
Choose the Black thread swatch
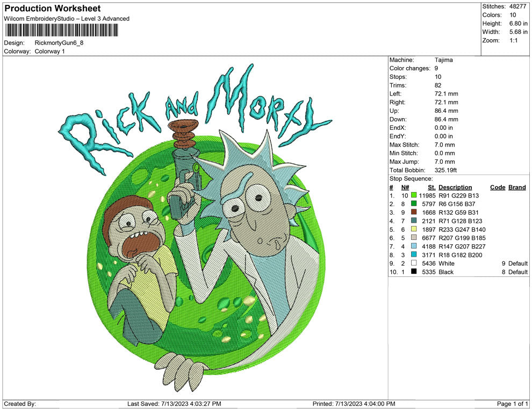(414, 272)
